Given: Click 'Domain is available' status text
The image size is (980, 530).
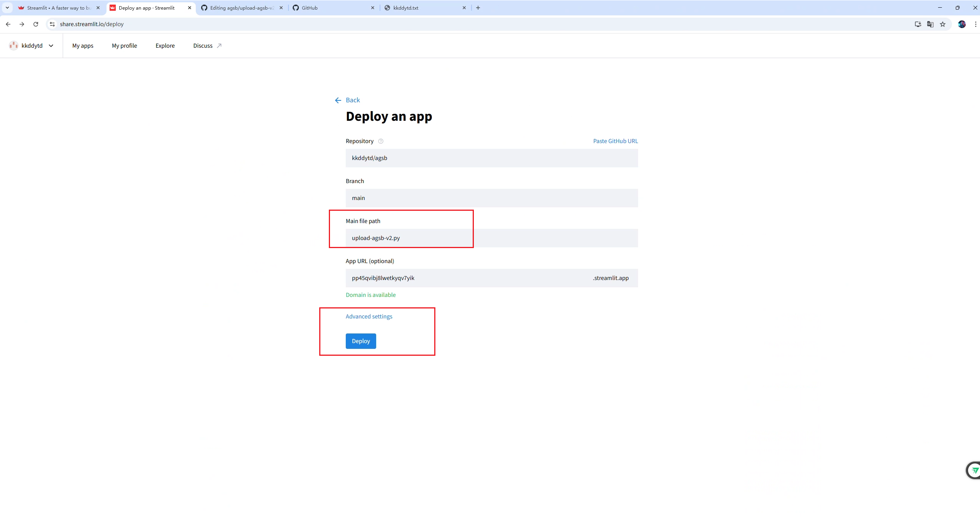Looking at the screenshot, I should [370, 295].
